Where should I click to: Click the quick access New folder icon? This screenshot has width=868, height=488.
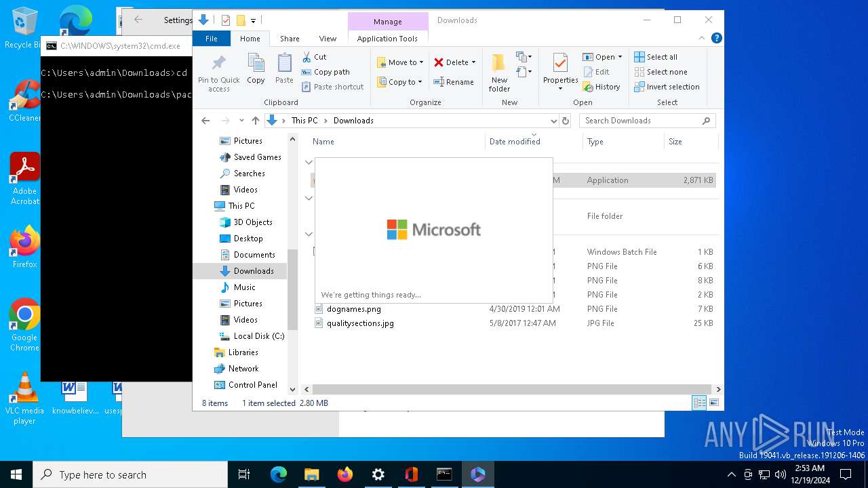point(241,20)
